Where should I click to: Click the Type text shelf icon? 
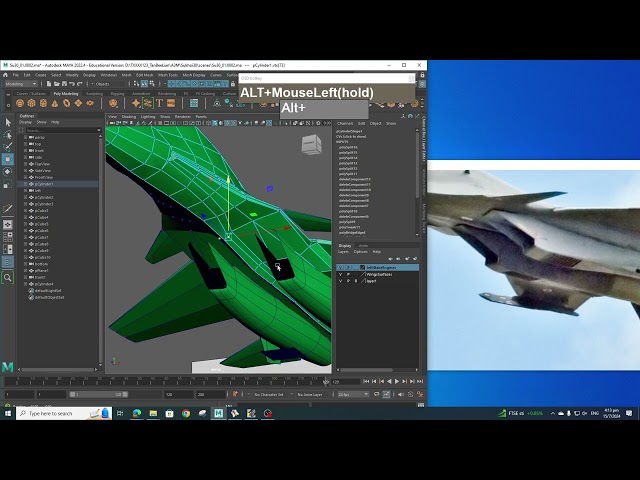[x=159, y=103]
